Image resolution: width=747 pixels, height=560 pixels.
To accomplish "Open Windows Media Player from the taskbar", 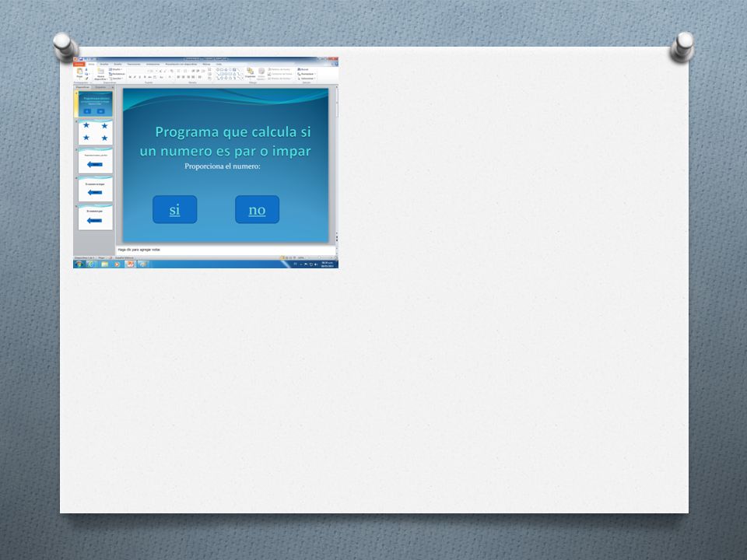I will click(x=117, y=264).
